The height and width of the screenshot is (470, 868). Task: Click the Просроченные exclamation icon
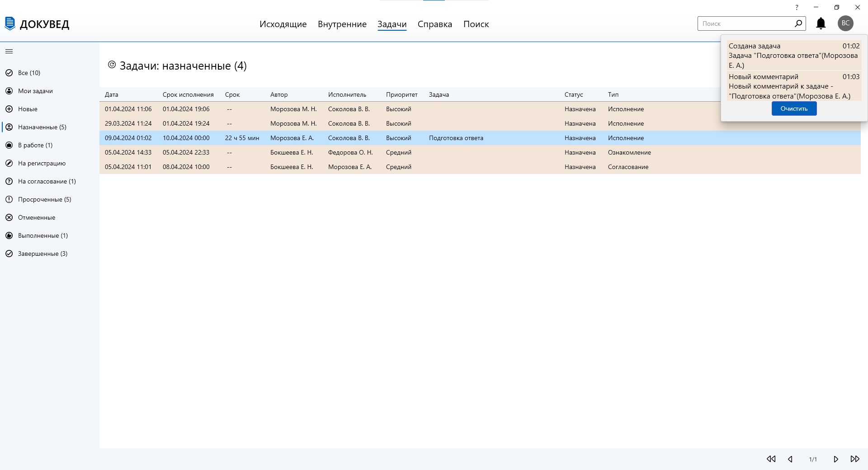9,199
